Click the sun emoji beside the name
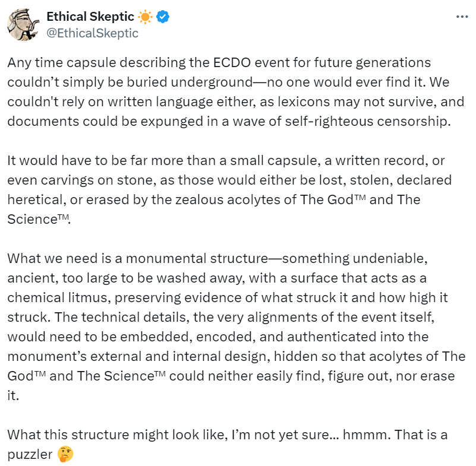 coord(145,17)
